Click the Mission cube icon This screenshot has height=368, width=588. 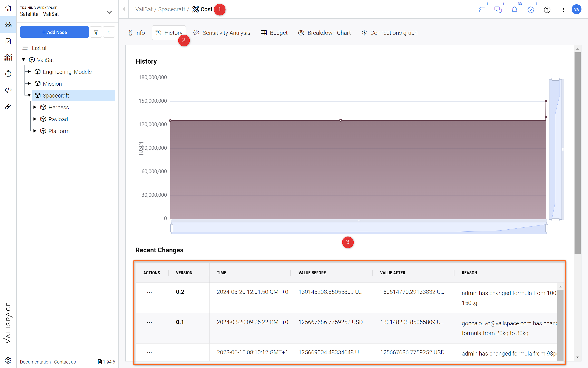pos(37,83)
